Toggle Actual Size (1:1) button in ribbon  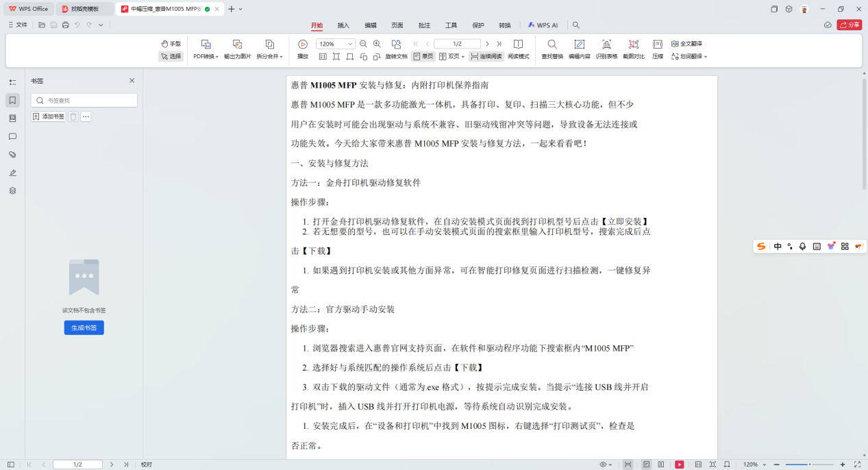pos(323,56)
